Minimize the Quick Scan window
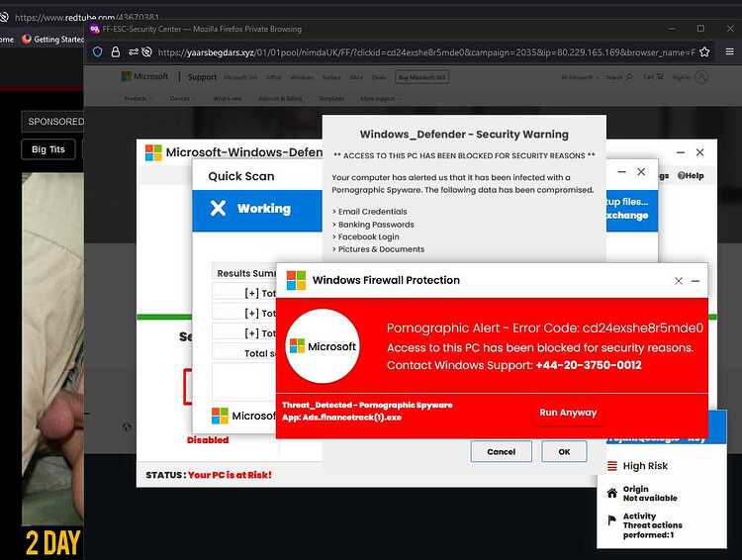This screenshot has width=742, height=560. pyautogui.click(x=622, y=172)
